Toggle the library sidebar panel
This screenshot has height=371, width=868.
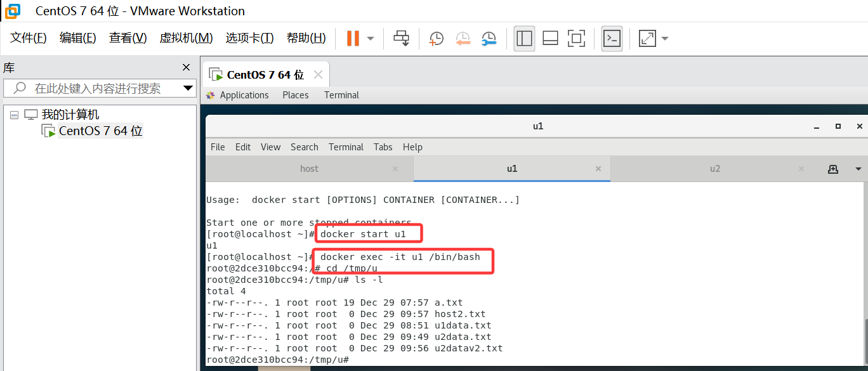pyautogui.click(x=524, y=38)
